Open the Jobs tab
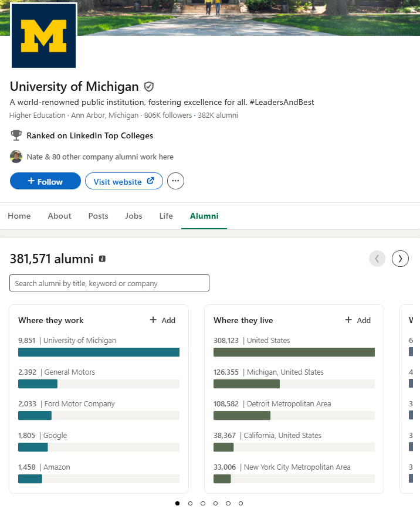420x516 pixels. tap(134, 216)
